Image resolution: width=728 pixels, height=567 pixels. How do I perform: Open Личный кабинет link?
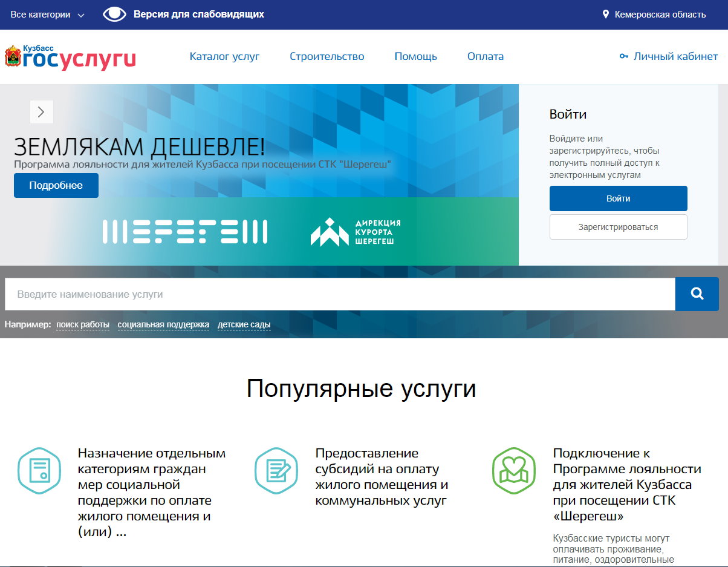[675, 56]
